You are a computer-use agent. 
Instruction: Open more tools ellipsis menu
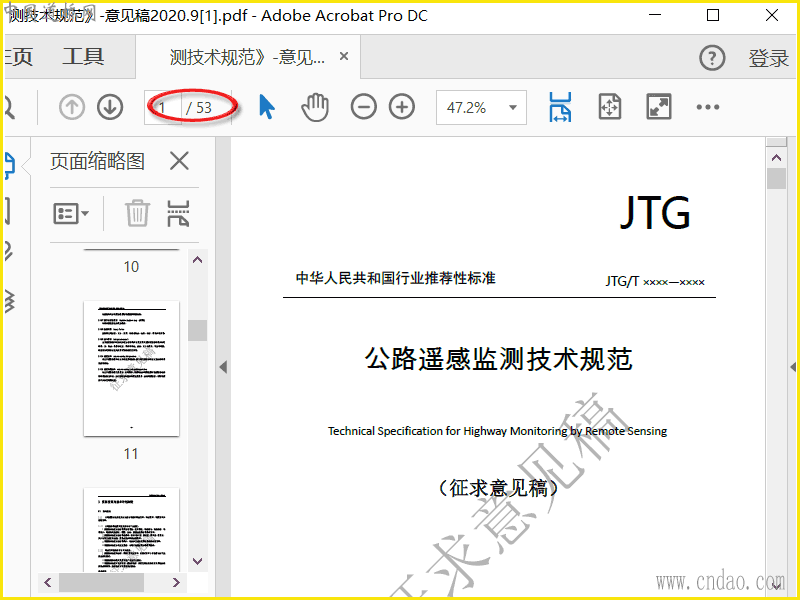tap(708, 107)
